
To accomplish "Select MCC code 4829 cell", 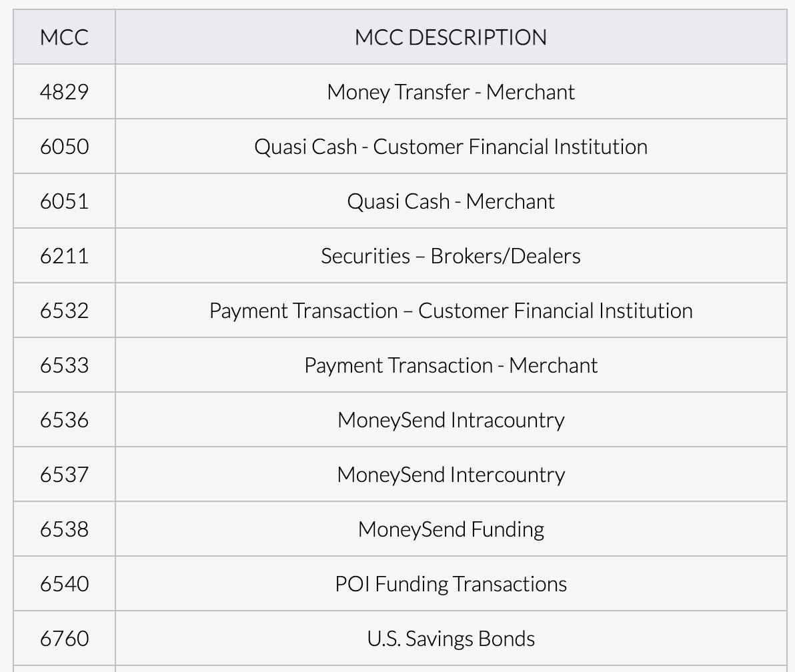I will pyautogui.click(x=64, y=92).
